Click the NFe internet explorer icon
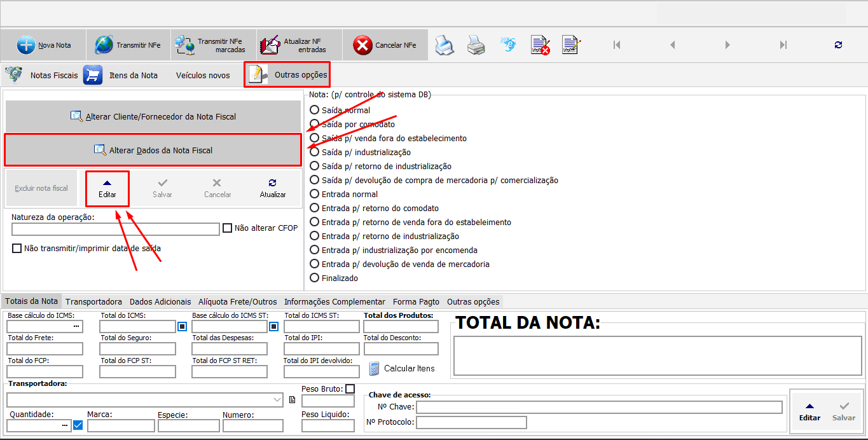868x440 pixels. [x=508, y=45]
